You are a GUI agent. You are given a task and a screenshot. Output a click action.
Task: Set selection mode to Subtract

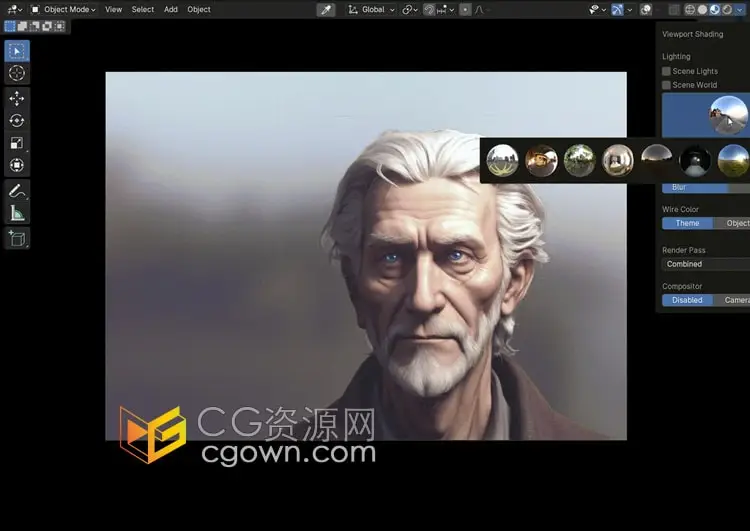pyautogui.click(x=34, y=26)
